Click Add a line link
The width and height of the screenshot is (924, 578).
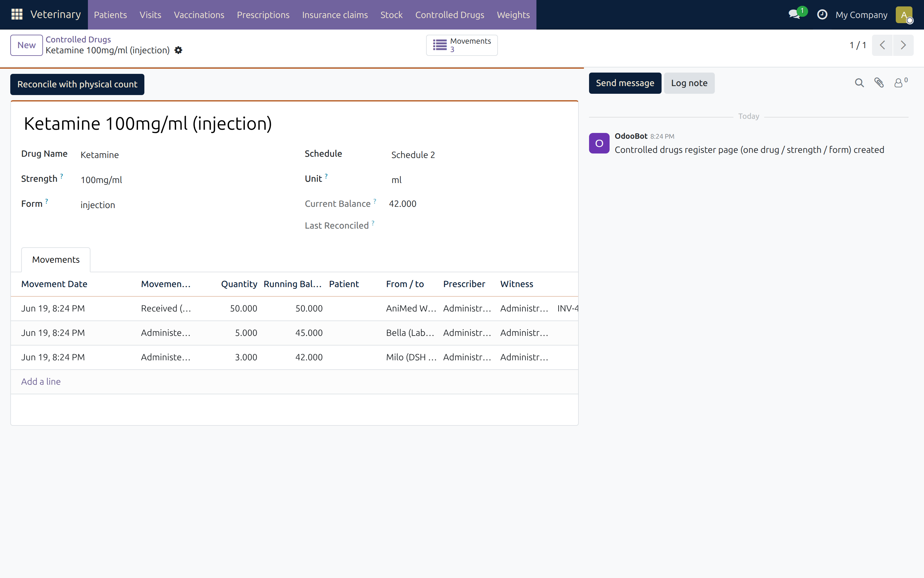coord(41,381)
